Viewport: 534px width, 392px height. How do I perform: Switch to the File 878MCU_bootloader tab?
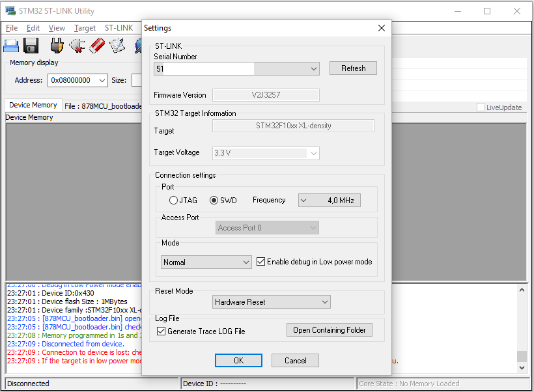pos(103,106)
